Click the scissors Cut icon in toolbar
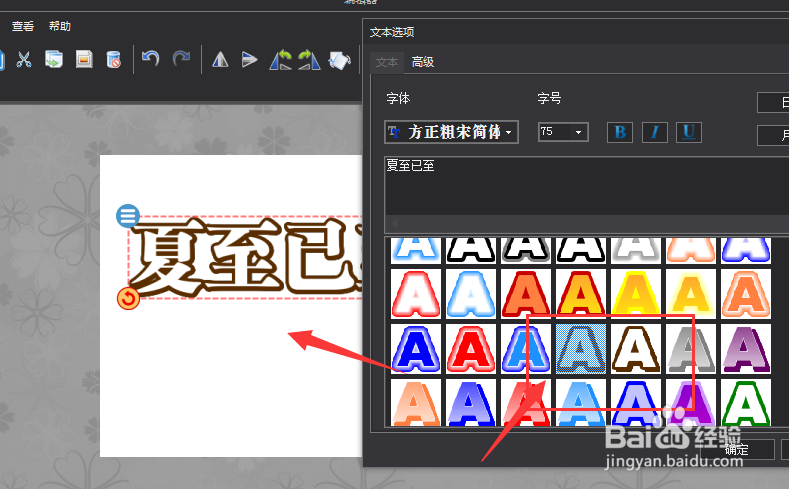The width and height of the screenshot is (789, 489). click(24, 59)
